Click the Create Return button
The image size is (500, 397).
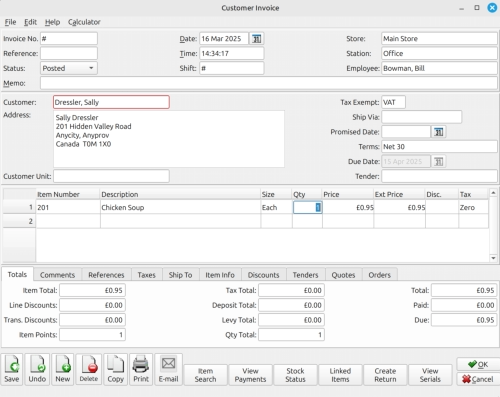(x=385, y=375)
